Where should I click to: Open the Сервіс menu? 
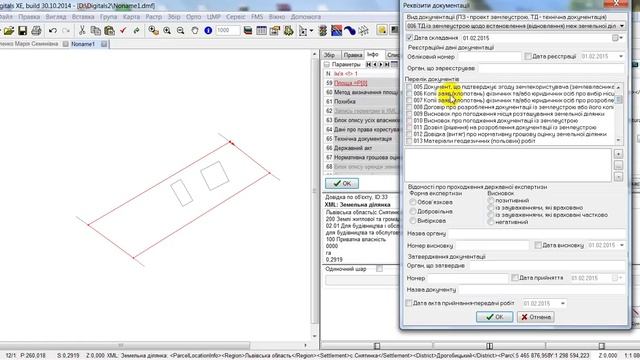pyautogui.click(x=236, y=17)
